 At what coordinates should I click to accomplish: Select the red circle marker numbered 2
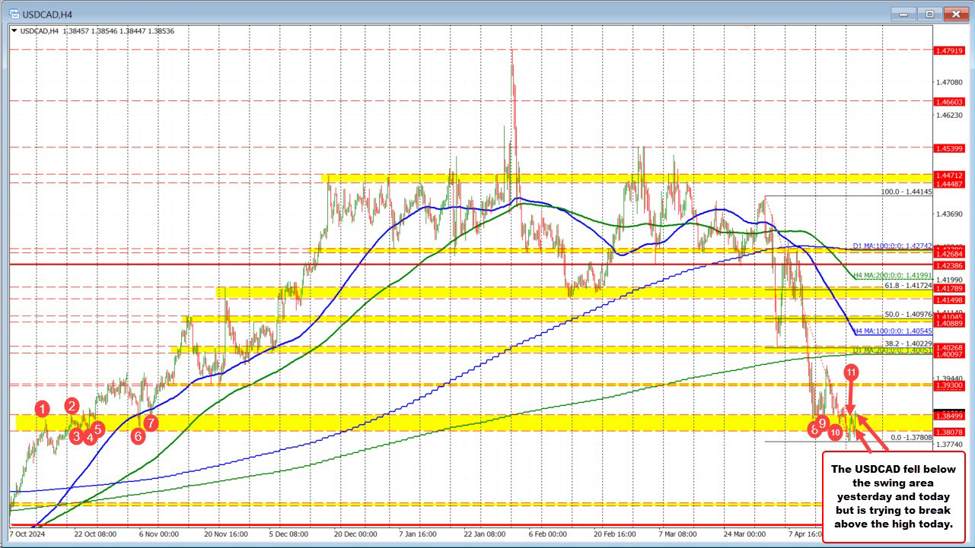point(72,405)
